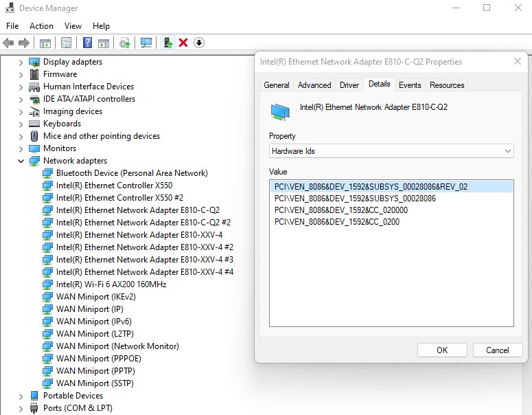
Task: Click the blue Help question mark icon
Action: tap(87, 43)
